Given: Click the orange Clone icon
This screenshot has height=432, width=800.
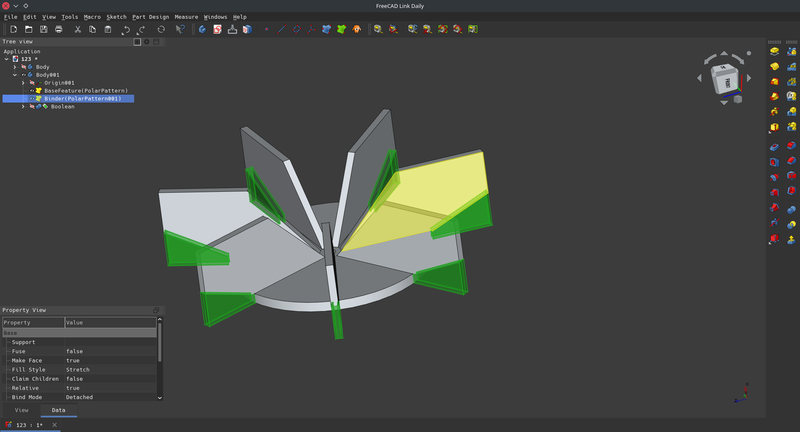Looking at the screenshot, I should pyautogui.click(x=356, y=29).
